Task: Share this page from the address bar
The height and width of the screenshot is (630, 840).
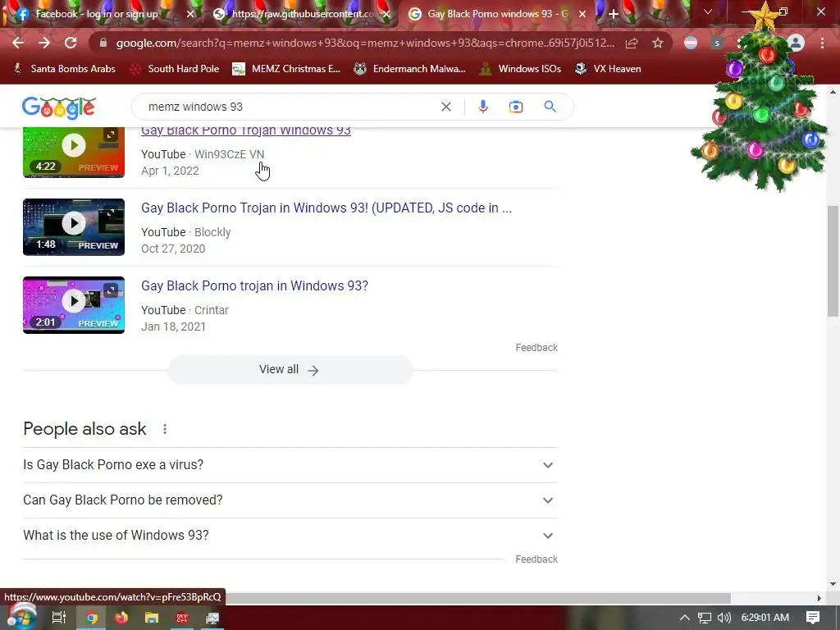Action: (x=632, y=43)
